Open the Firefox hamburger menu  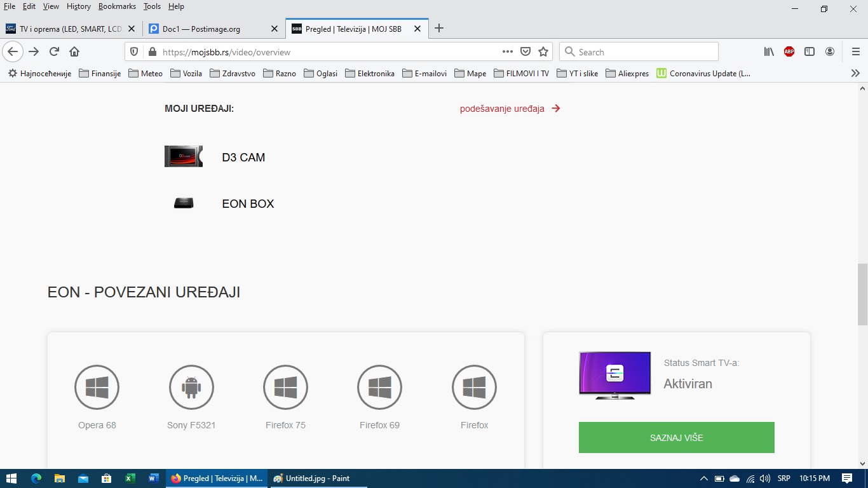click(856, 51)
